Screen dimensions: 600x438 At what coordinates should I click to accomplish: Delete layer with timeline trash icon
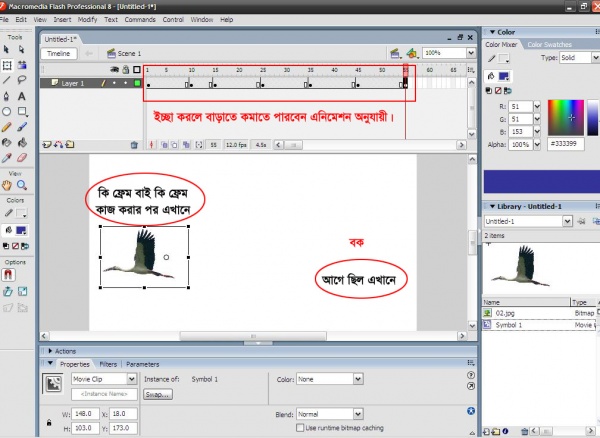[134, 145]
